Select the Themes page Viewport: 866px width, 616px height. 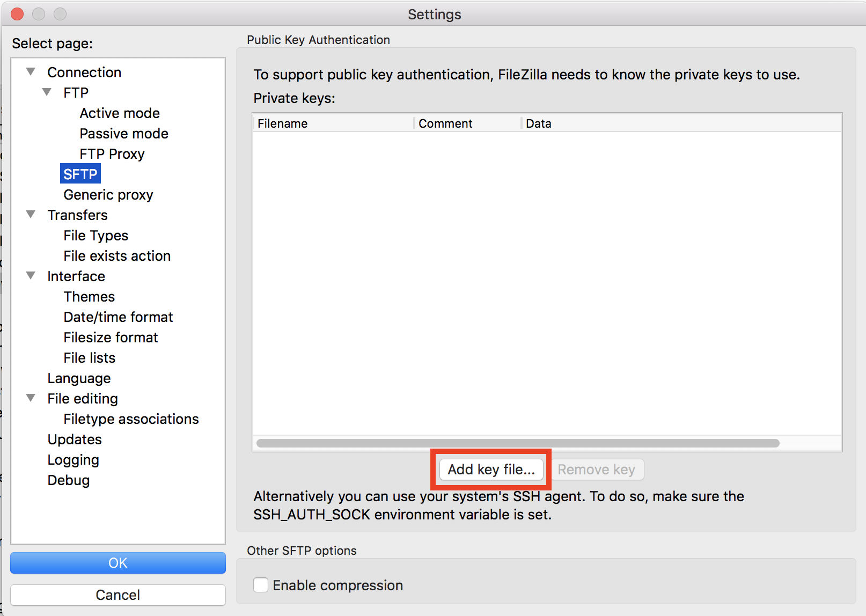point(89,296)
